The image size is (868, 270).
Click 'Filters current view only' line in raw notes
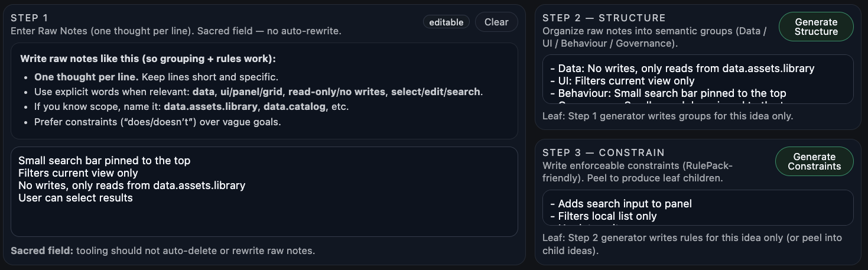(78, 173)
